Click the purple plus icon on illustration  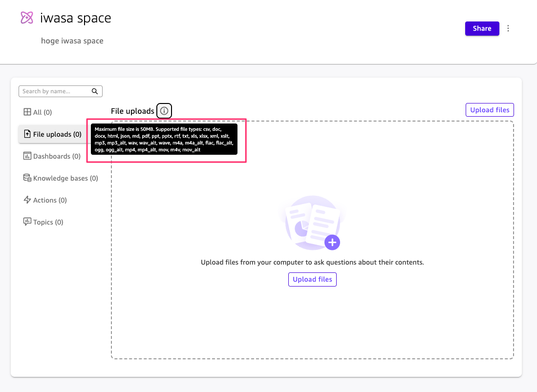click(332, 242)
